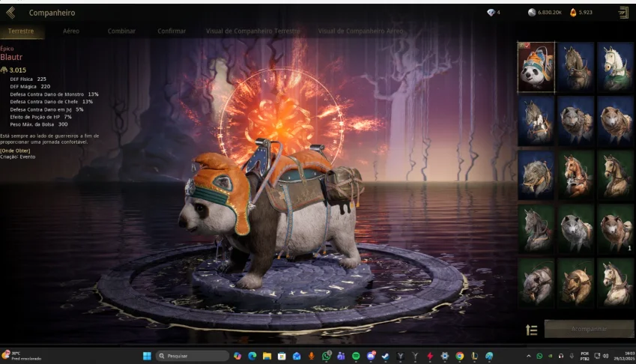636x364 pixels.
Task: Open Settings gear in the taskbar
Action: [444, 356]
